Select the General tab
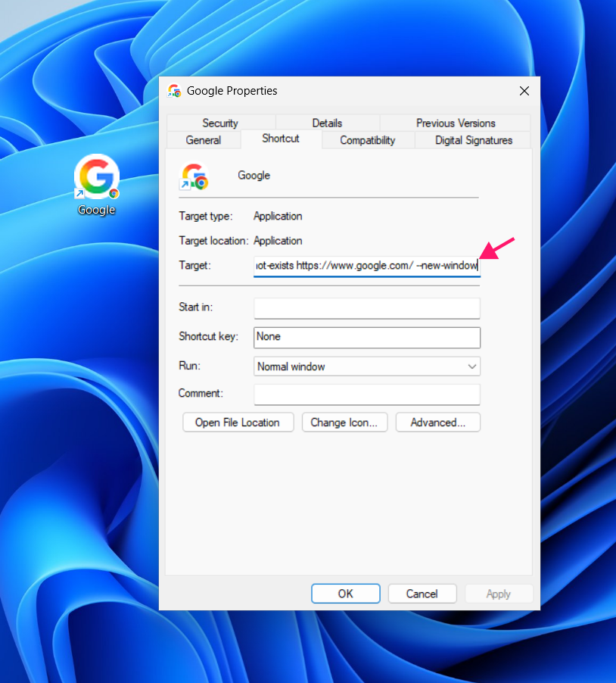Viewport: 616px width, 683px height. (204, 140)
